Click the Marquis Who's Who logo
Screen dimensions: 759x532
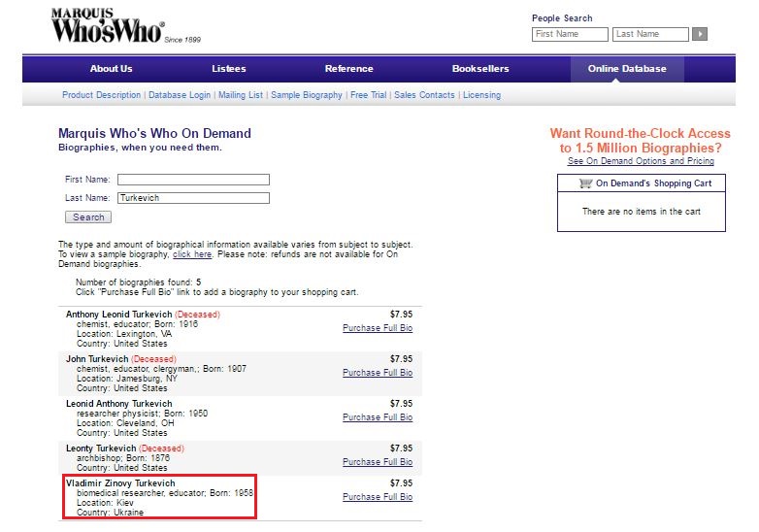[x=107, y=26]
